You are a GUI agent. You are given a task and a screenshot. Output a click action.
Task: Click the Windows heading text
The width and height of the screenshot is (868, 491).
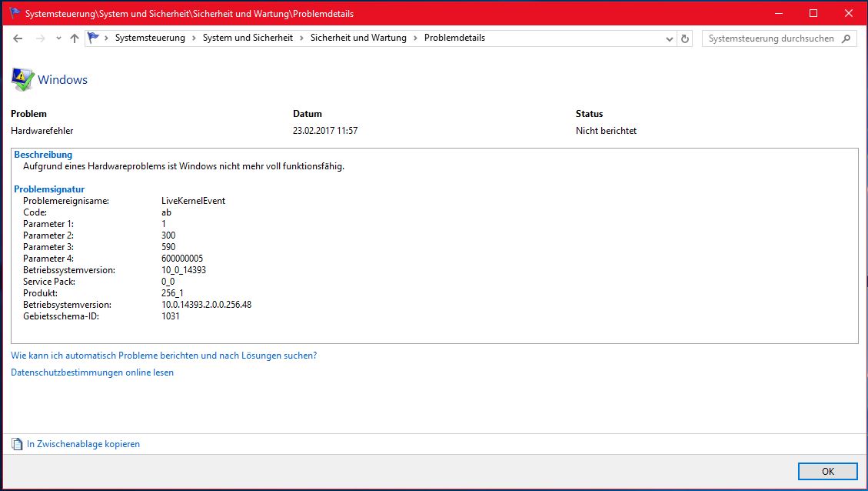click(x=62, y=80)
